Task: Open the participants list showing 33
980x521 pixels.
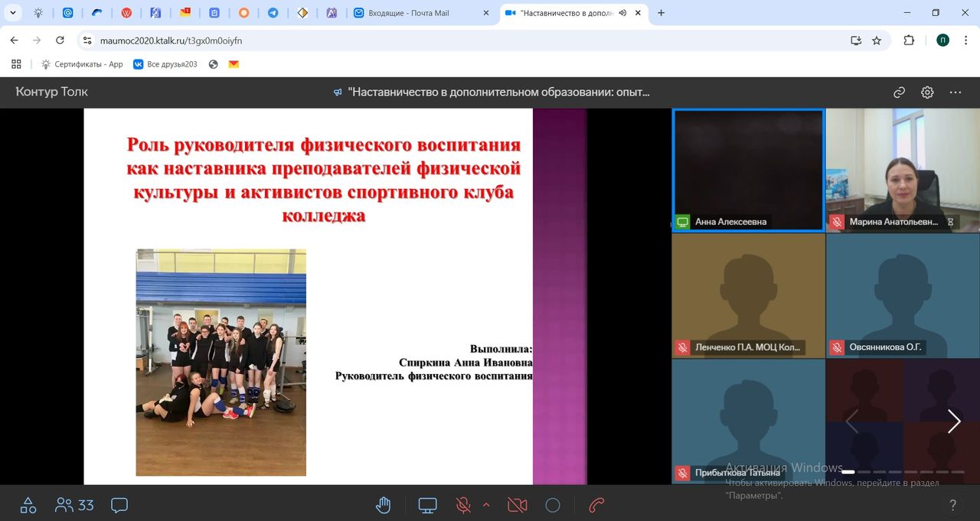Action: 74,505
